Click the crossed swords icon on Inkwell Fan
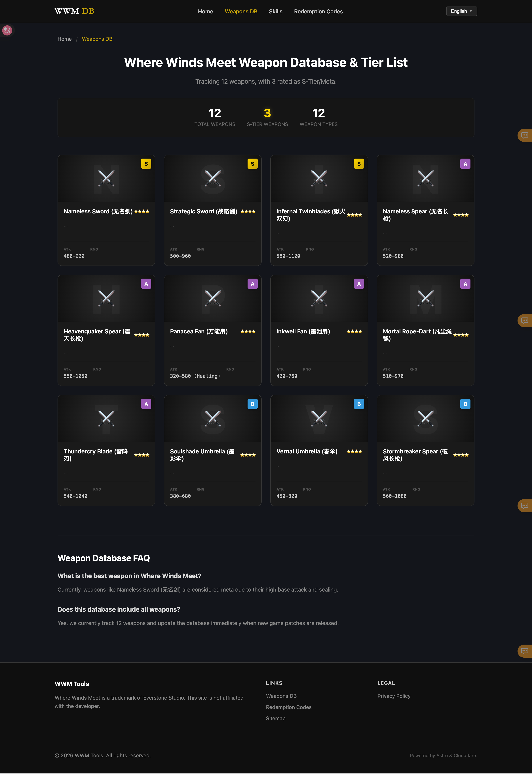The height and width of the screenshot is (774, 532). click(x=319, y=298)
